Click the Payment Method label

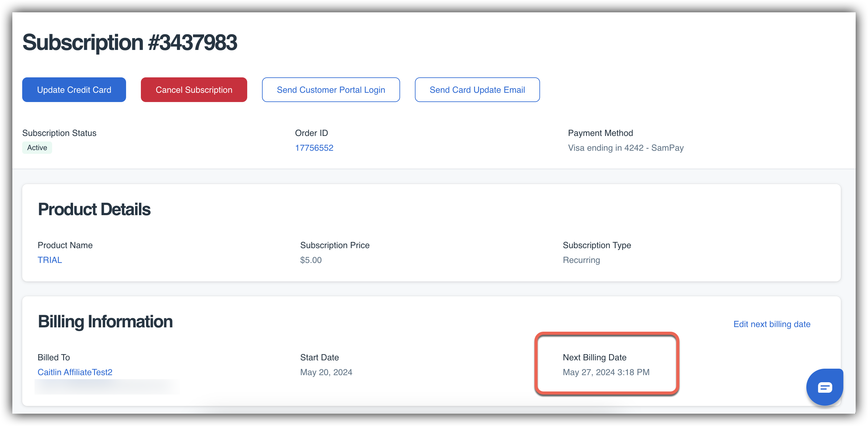(x=600, y=133)
